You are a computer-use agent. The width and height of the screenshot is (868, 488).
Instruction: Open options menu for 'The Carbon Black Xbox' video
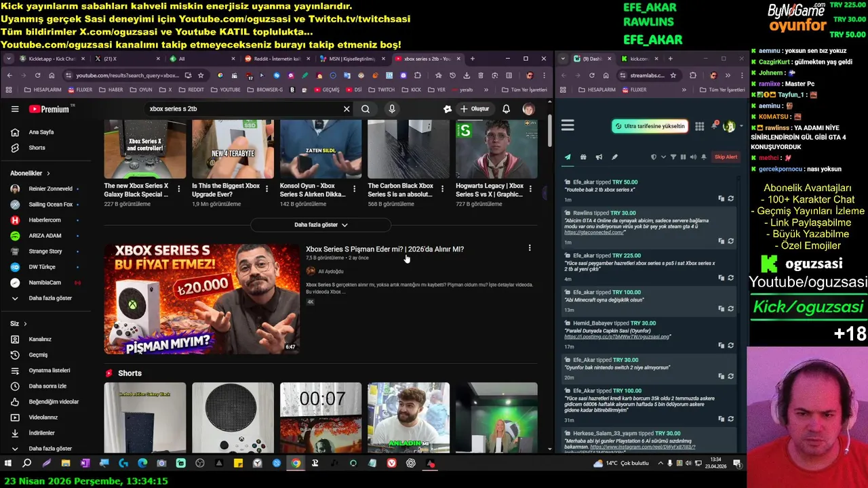point(442,188)
